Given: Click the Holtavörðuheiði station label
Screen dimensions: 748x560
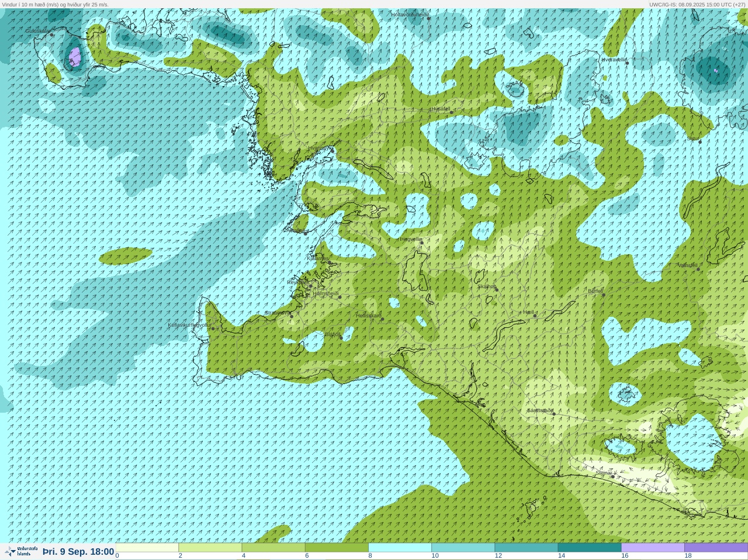Looking at the screenshot, I should tap(410, 15).
